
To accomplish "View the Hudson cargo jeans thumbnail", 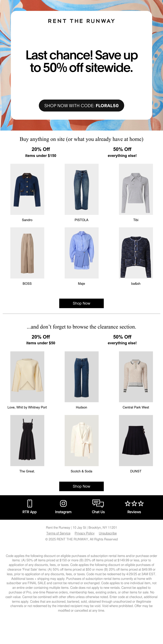I will coord(82,377).
